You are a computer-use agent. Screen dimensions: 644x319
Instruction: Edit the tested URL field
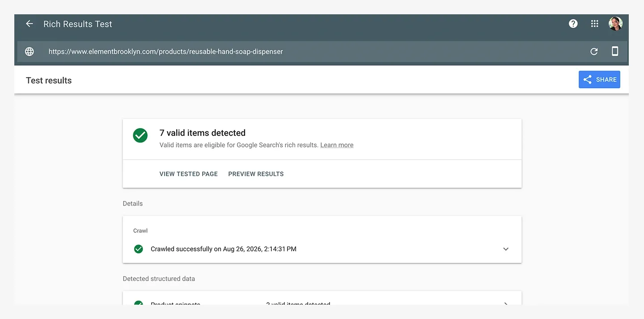[x=165, y=51]
